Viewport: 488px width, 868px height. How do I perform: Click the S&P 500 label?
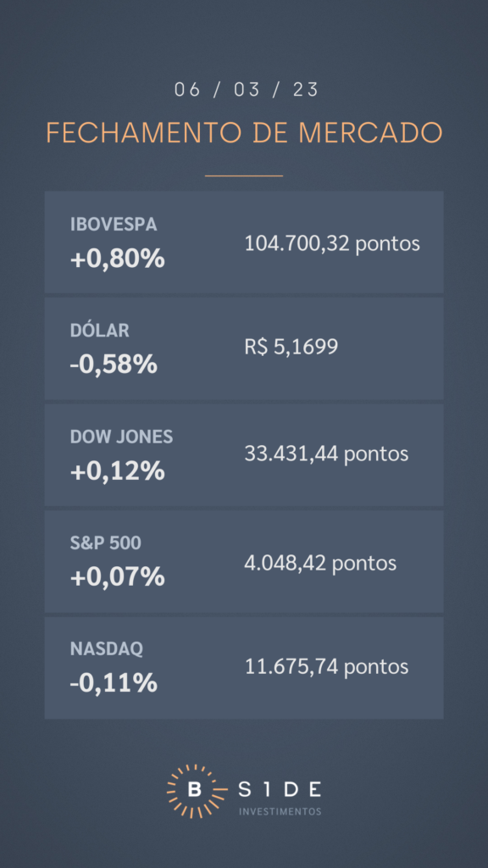coord(106,543)
